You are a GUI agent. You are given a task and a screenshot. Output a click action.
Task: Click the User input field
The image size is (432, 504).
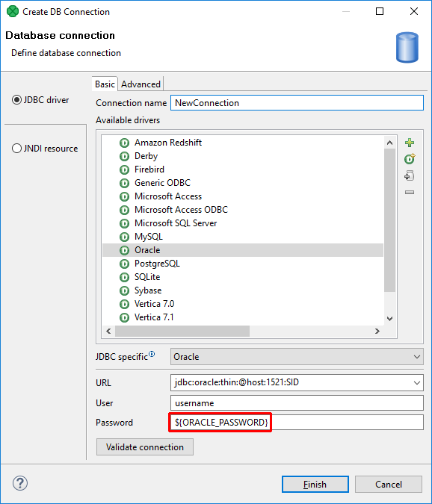297,403
